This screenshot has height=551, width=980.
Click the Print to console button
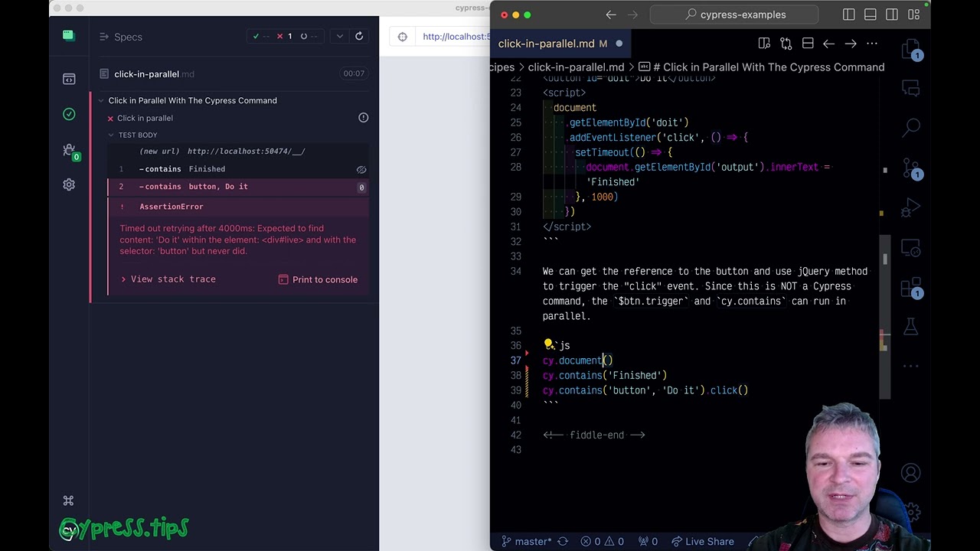pyautogui.click(x=318, y=279)
